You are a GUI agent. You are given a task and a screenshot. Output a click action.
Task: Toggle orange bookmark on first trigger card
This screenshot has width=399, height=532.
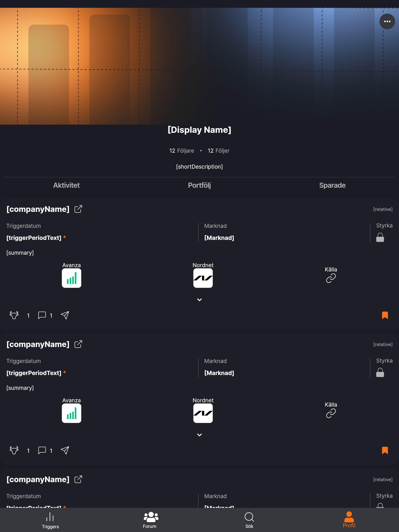[385, 315]
